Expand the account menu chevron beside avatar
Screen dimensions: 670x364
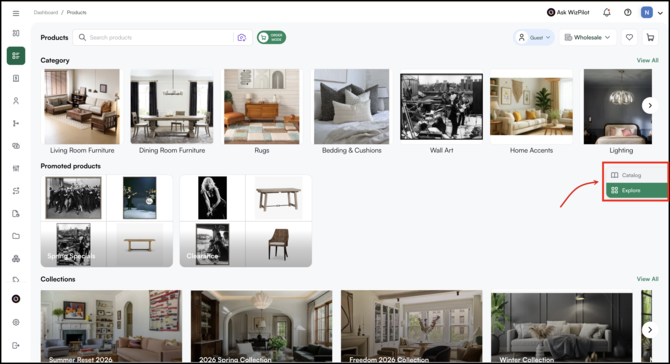pos(660,13)
